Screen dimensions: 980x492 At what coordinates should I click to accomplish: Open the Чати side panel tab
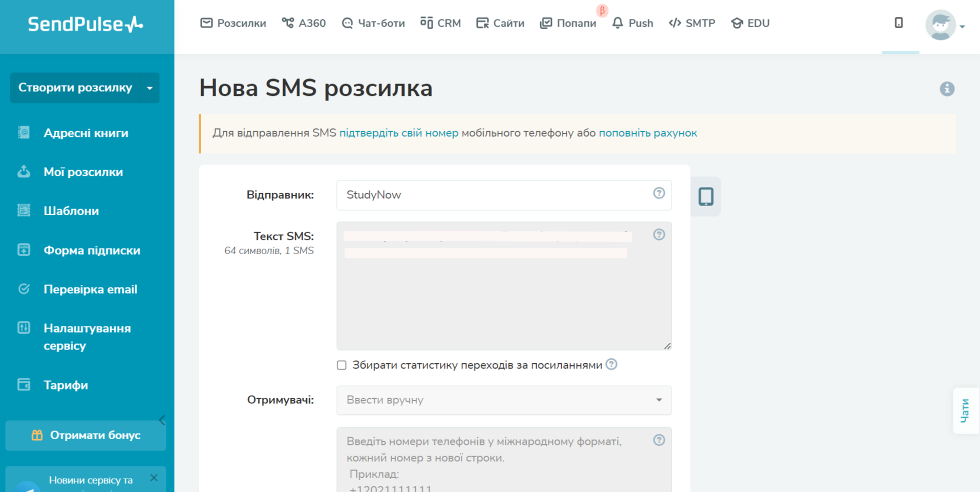pos(965,411)
